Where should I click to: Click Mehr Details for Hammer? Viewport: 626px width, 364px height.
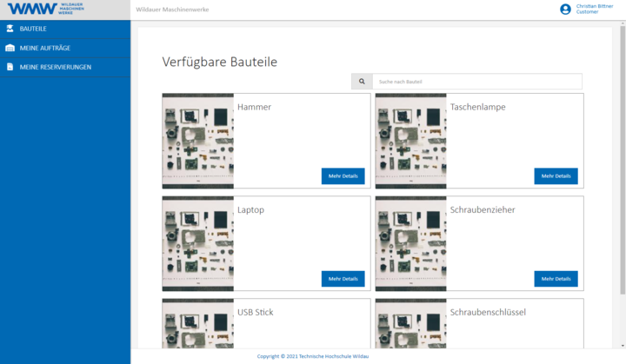pos(343,176)
